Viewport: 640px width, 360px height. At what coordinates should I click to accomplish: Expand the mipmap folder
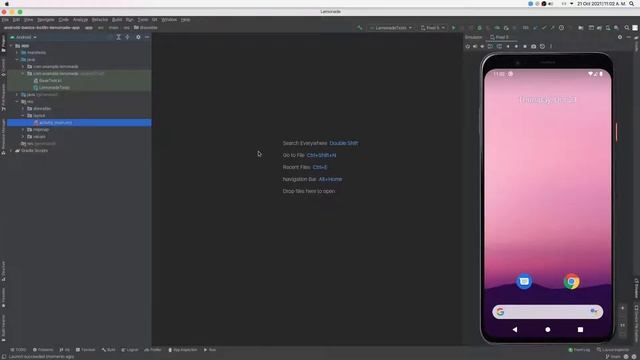point(23,129)
